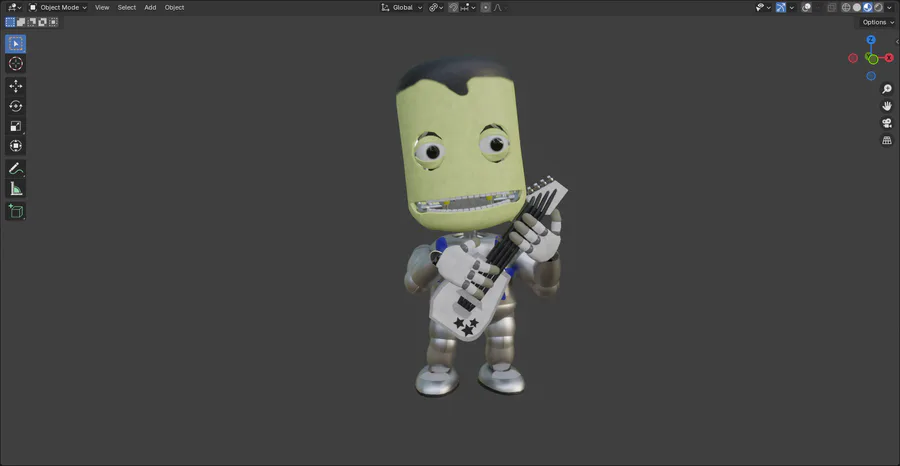Activate the 3D Cursor tool
This screenshot has height=466, width=900.
15,64
